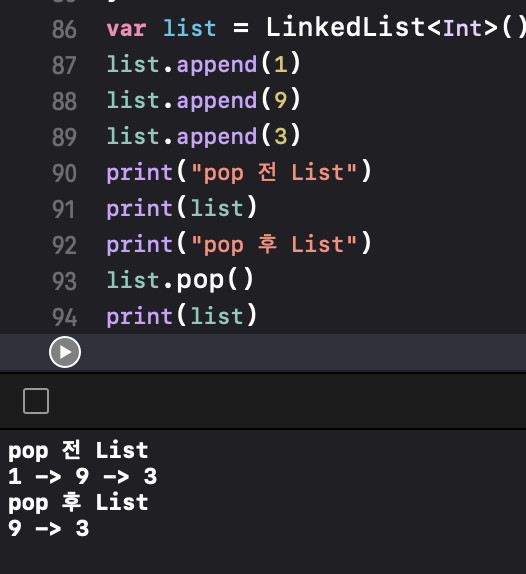Viewport: 526px width, 574px height.
Task: Click the Int generic type on line 86
Action: coord(463,29)
